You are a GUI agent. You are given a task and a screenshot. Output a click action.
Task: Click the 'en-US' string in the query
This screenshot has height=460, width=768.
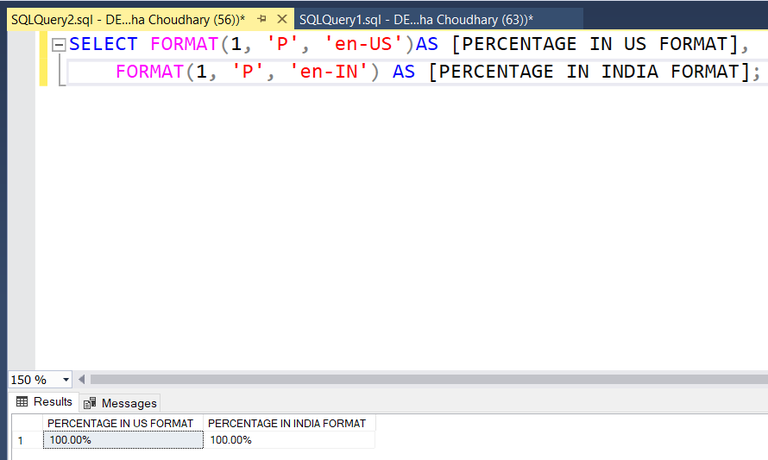pos(363,44)
